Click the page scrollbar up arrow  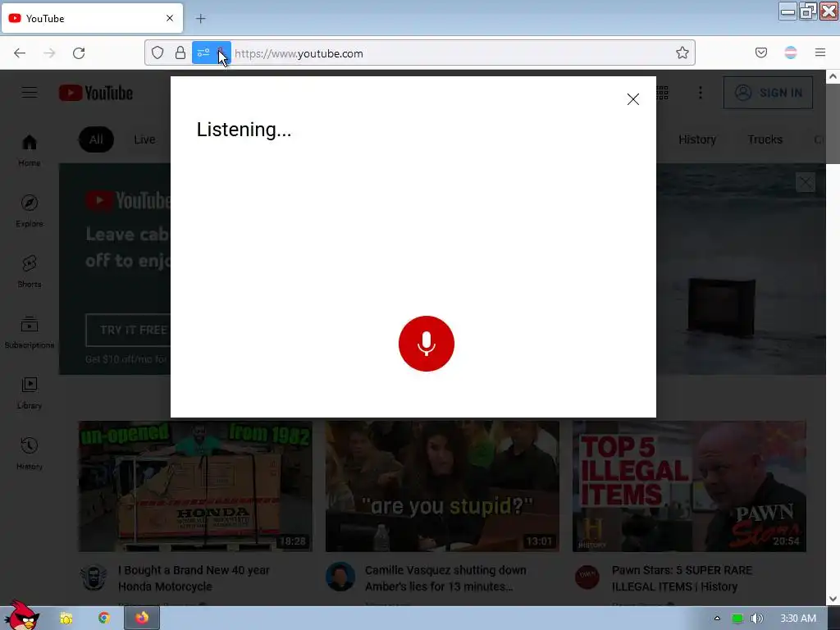[x=833, y=76]
